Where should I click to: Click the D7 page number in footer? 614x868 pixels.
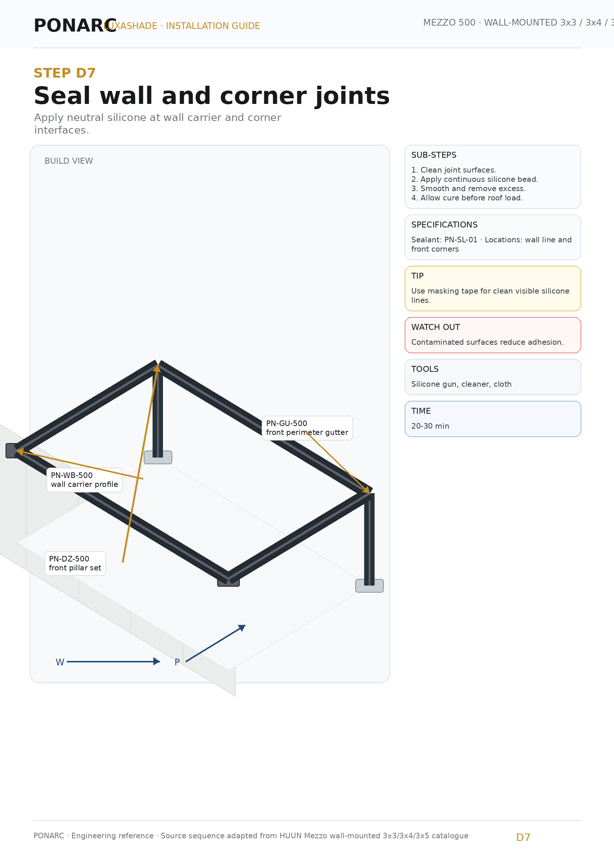(523, 837)
